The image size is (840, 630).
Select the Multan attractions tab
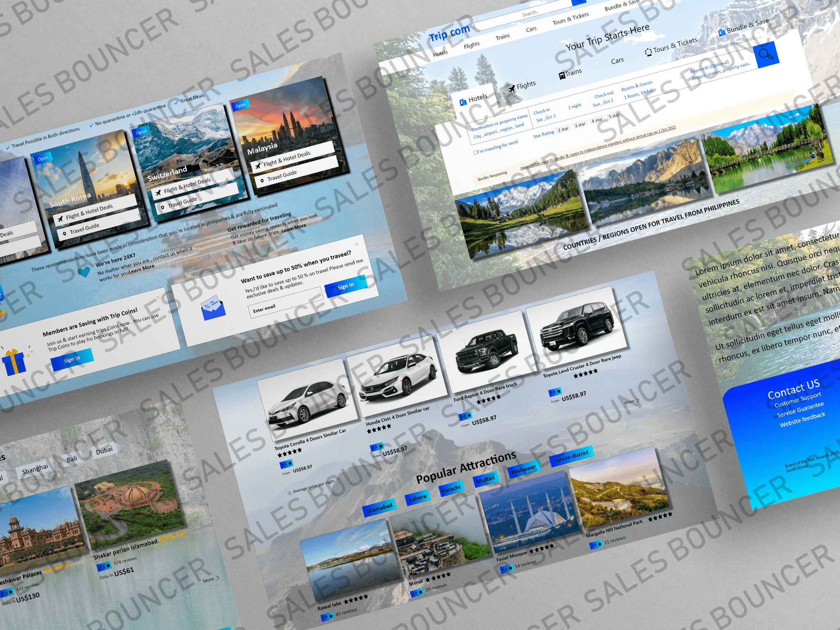pyautogui.click(x=485, y=479)
